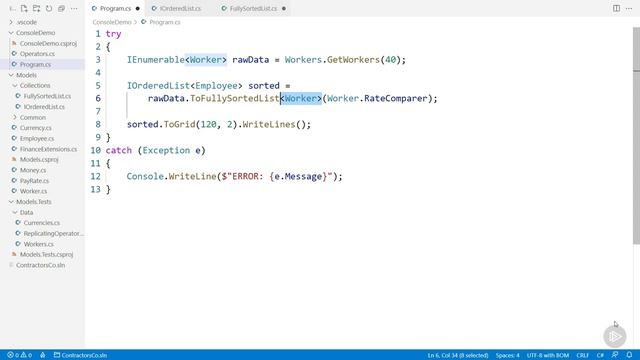This screenshot has width=640, height=360.
Task: Open explorer more actions ellipsis
Action: pyautogui.click(x=74, y=8)
